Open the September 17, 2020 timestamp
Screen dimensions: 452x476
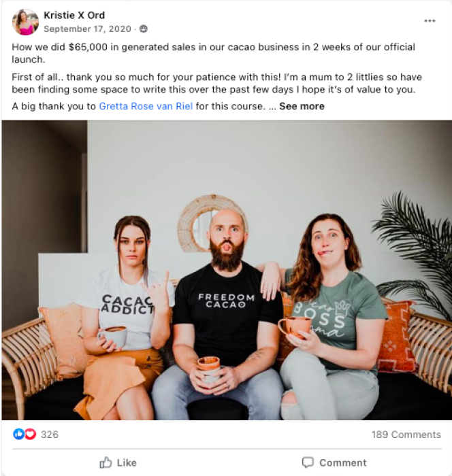(87, 29)
